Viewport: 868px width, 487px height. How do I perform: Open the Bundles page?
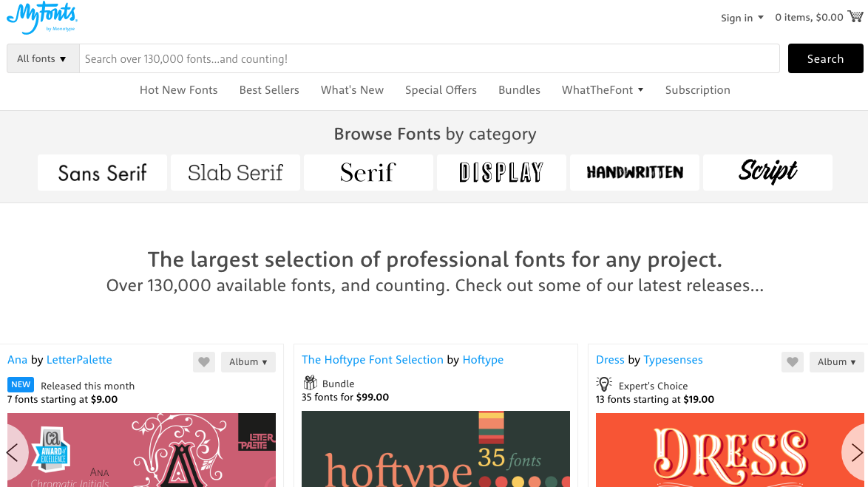pos(519,89)
